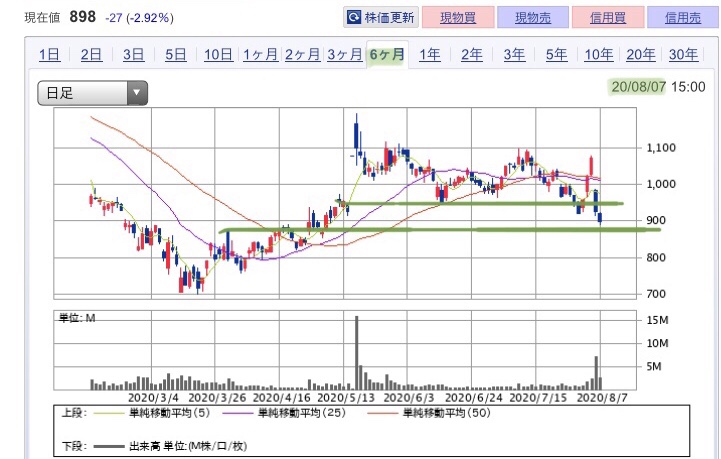This screenshot has width=721, height=459.
Task: Click the 2020/8/7 date axis label
Action: click(602, 398)
